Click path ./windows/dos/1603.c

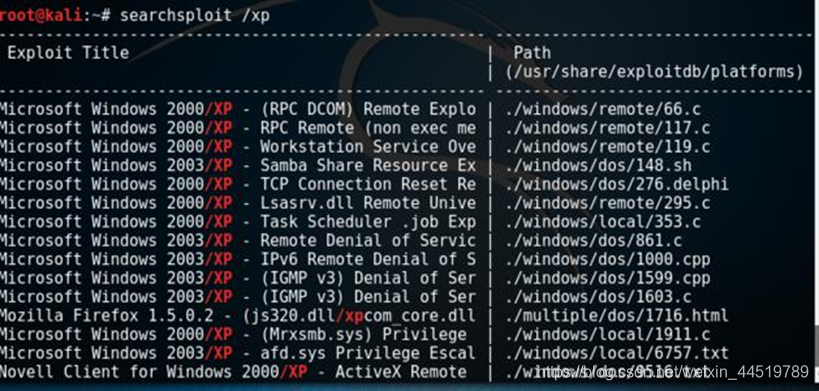tap(598, 297)
